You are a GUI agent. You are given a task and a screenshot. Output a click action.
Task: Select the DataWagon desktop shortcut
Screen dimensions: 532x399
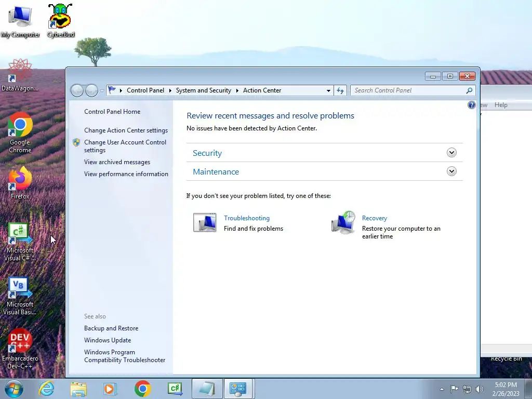click(20, 75)
